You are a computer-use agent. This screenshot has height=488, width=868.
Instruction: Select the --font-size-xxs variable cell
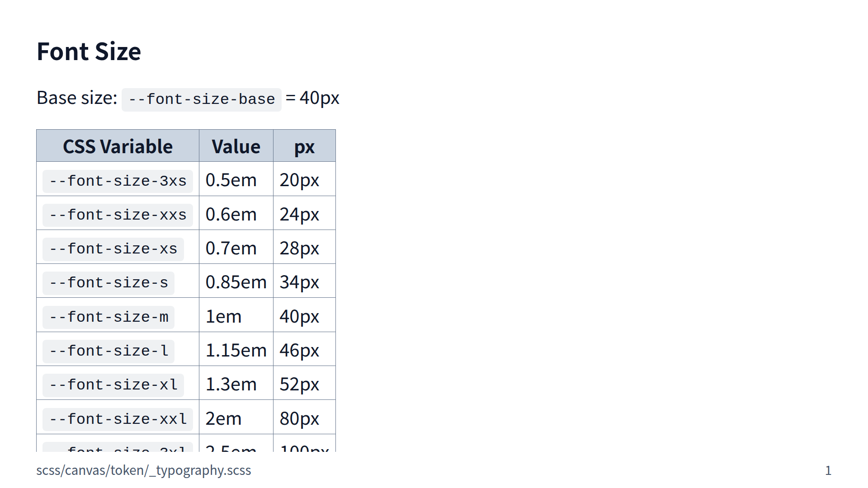tap(118, 215)
